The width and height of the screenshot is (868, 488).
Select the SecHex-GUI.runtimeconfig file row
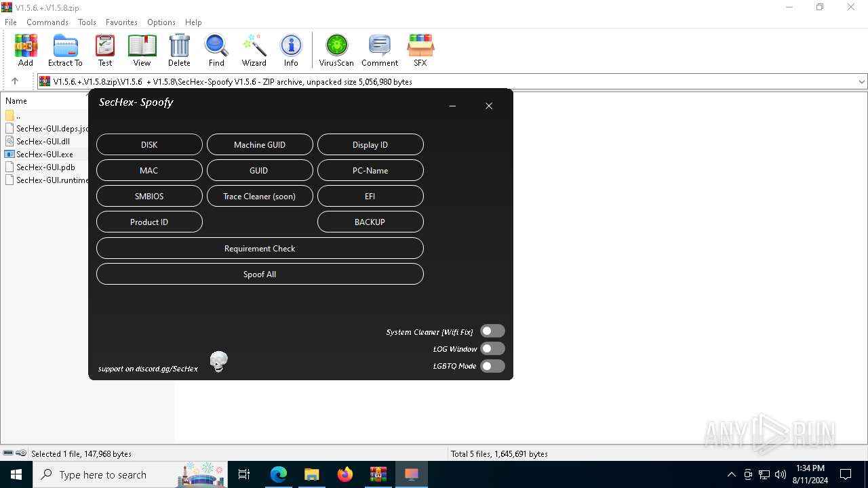pyautogui.click(x=46, y=180)
